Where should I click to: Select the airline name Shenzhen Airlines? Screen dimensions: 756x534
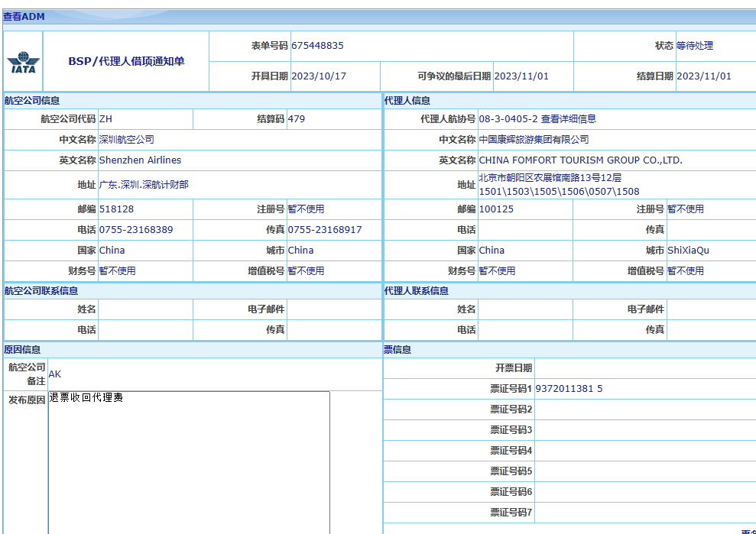click(140, 160)
